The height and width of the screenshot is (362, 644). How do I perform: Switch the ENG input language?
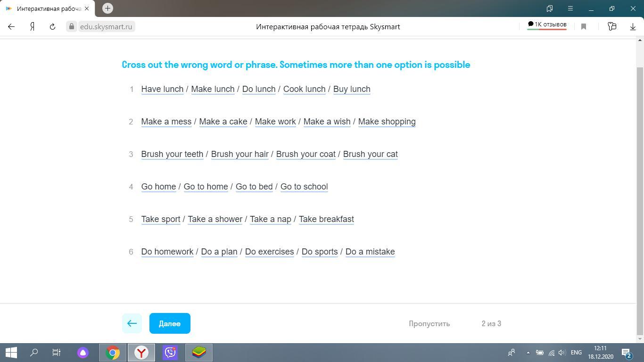(x=576, y=353)
